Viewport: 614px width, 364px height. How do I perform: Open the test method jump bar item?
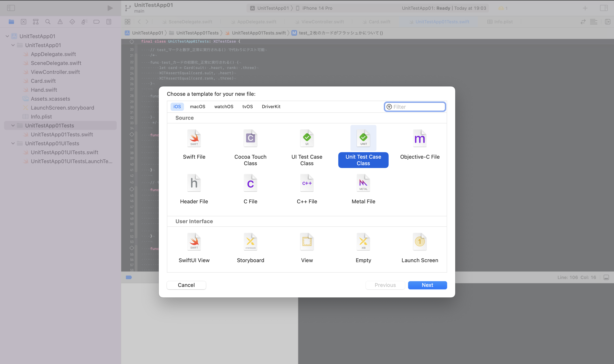[337, 33]
